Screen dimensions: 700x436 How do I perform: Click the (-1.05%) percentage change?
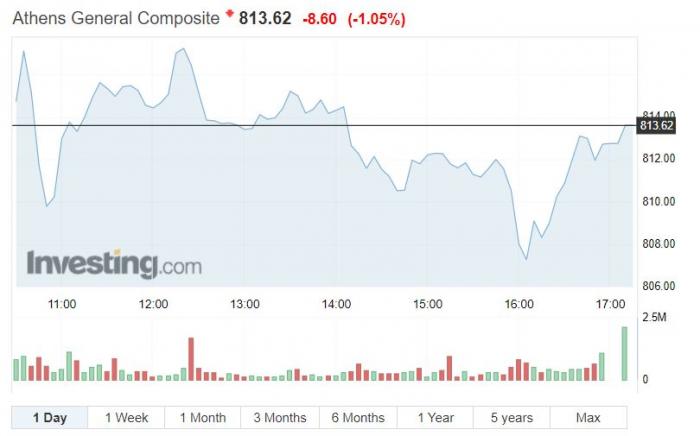[x=377, y=19]
